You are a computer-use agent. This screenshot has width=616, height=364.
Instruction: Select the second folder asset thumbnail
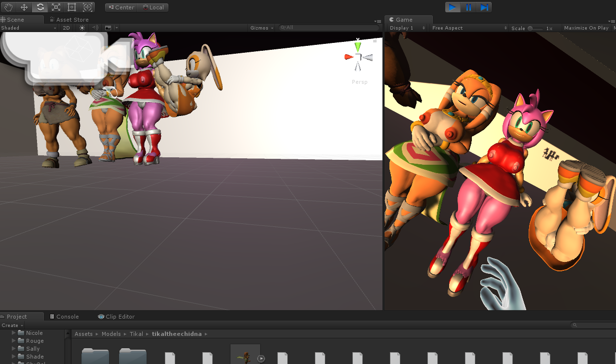click(x=133, y=356)
